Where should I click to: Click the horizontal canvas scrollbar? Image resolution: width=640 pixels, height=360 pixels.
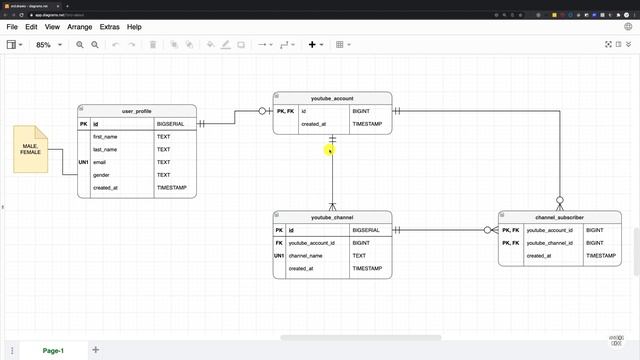pyautogui.click(x=360, y=338)
